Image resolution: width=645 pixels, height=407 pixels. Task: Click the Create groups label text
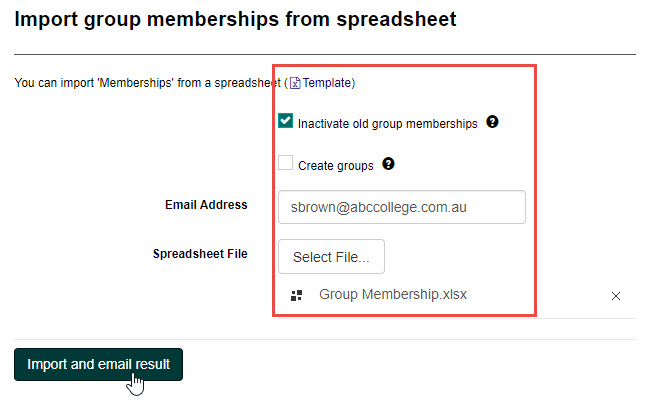[336, 166]
